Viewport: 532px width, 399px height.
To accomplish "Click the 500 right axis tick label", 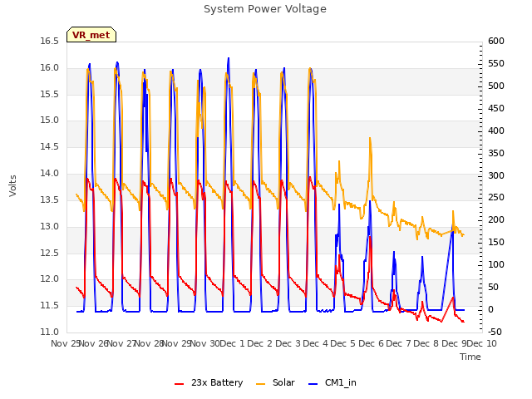I will [x=496, y=86].
